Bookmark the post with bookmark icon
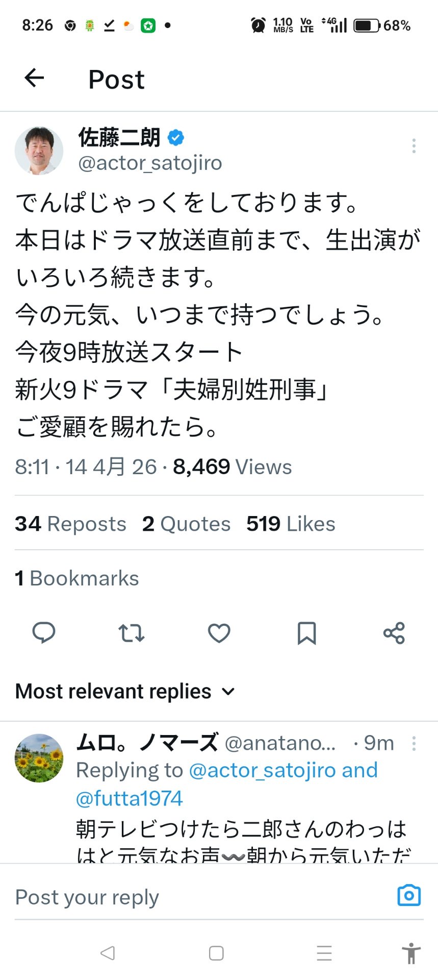The height and width of the screenshot is (980, 438). 306,633
